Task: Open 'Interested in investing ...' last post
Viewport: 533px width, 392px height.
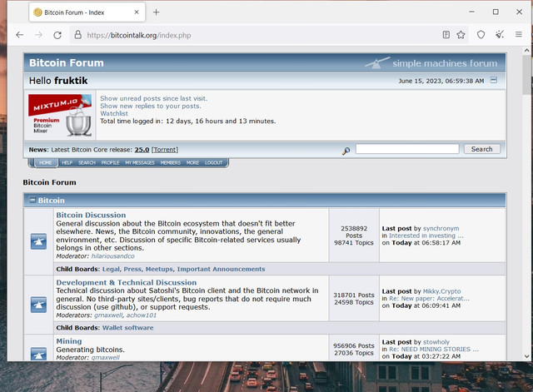Action: [x=426, y=236]
